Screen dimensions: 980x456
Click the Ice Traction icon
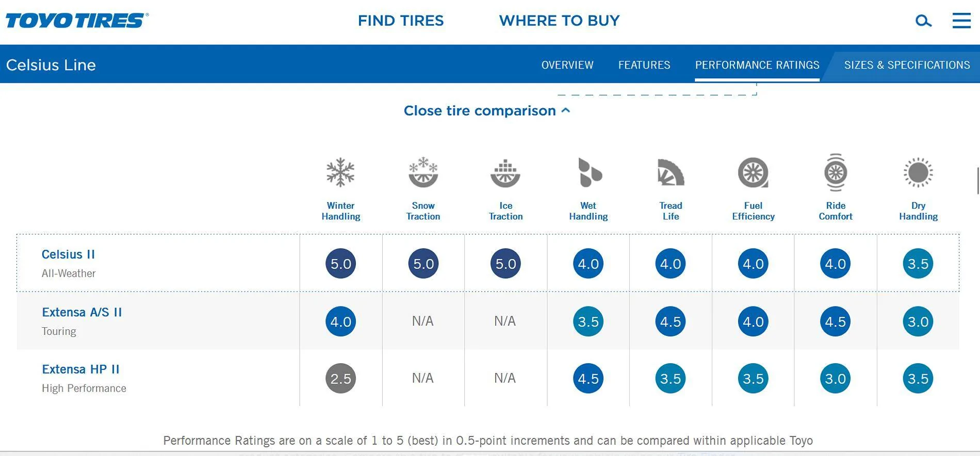point(505,173)
